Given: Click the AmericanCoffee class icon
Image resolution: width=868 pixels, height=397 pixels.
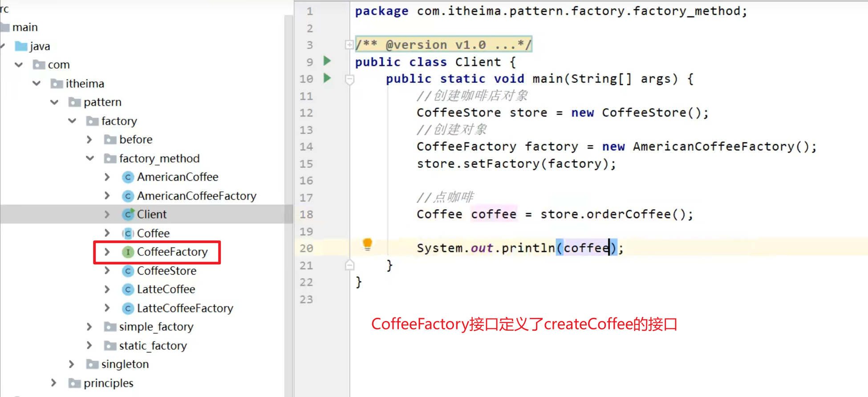Looking at the screenshot, I should 128,177.
